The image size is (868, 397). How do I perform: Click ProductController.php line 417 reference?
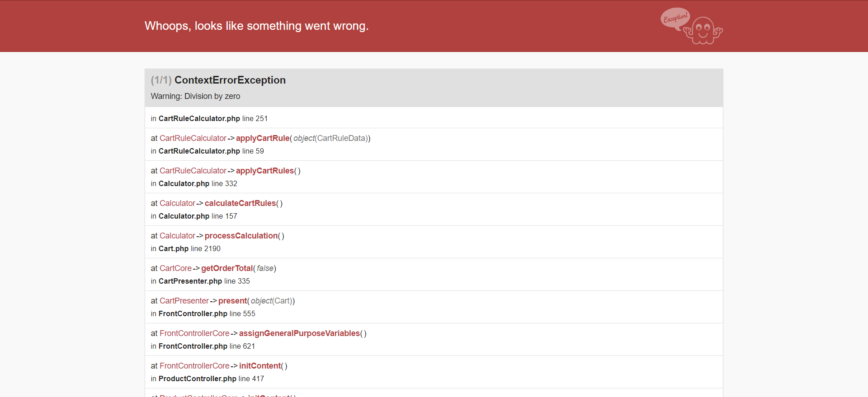(x=207, y=378)
